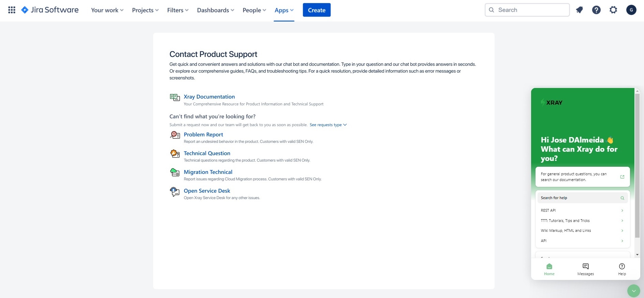The height and width of the screenshot is (298, 644).
Task: Open TTT: Tutorials, Tips and Tricks article
Action: tap(582, 221)
